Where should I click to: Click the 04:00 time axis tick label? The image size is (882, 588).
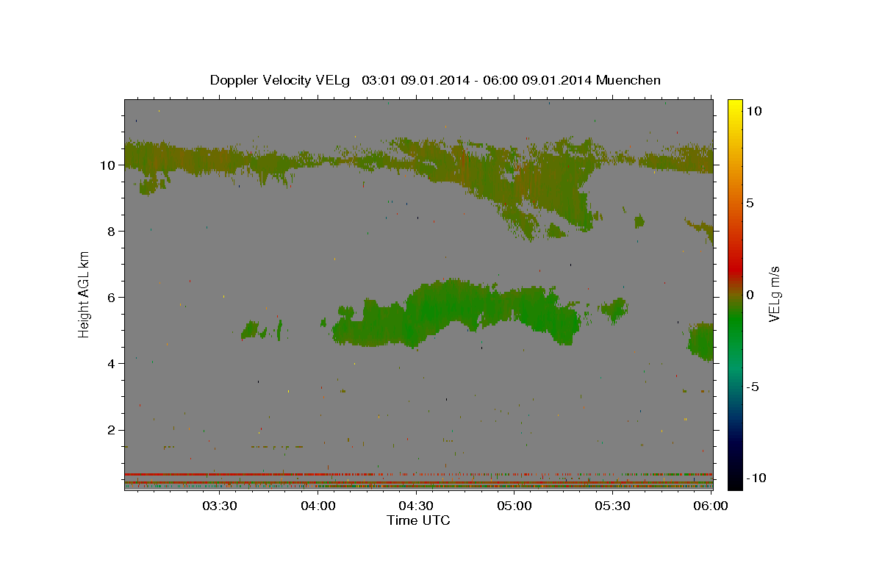pos(318,506)
